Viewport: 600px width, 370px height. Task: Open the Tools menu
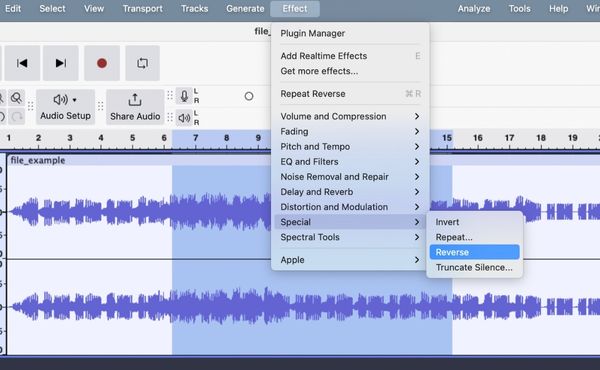point(519,8)
